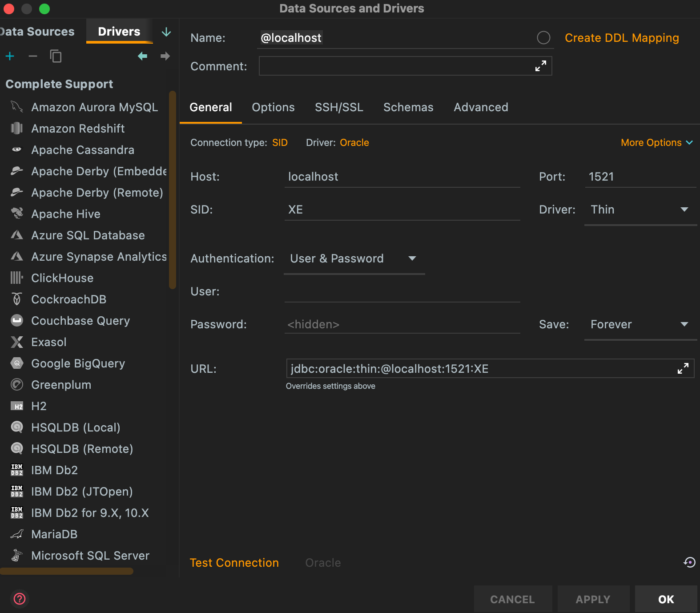Click Create DDL Mapping link

[622, 38]
